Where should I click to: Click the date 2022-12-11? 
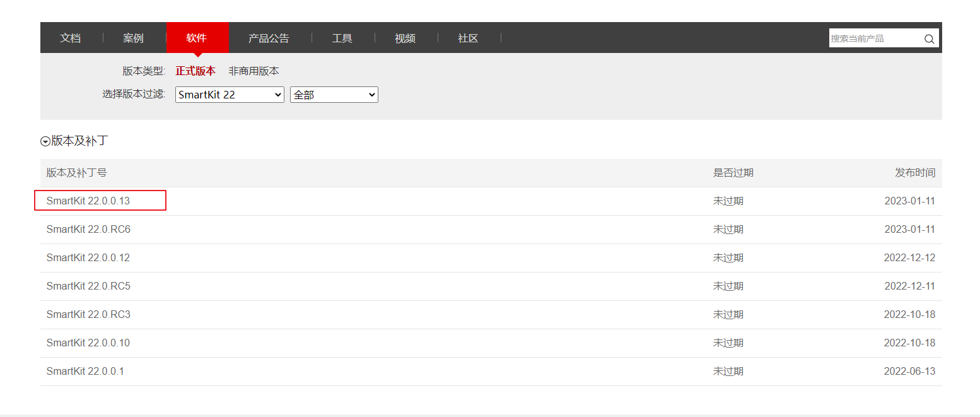pyautogui.click(x=910, y=286)
